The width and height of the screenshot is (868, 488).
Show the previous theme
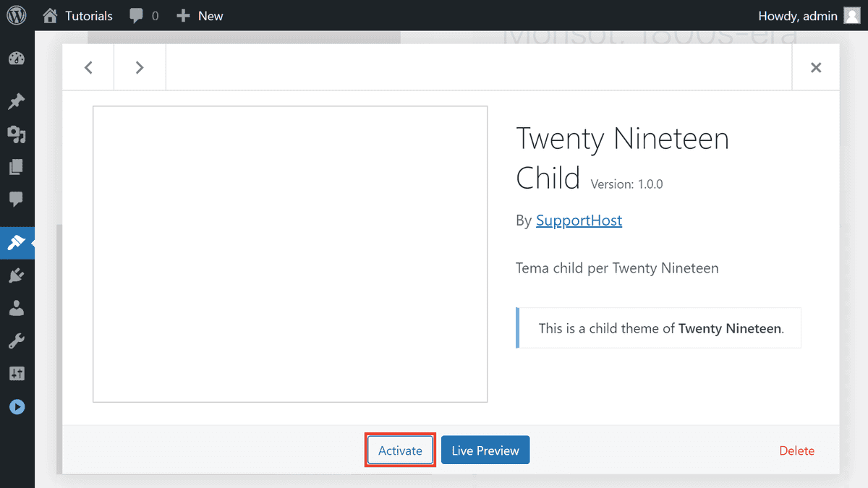click(x=88, y=67)
